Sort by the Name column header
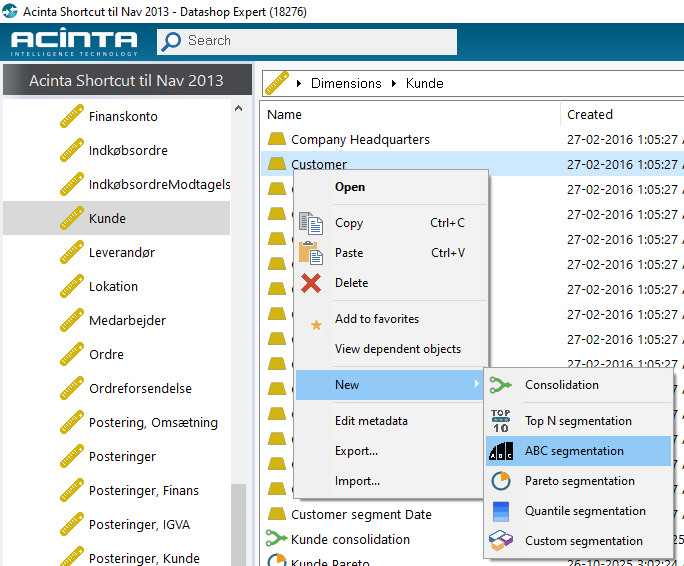This screenshot has width=684, height=566. 284,115
